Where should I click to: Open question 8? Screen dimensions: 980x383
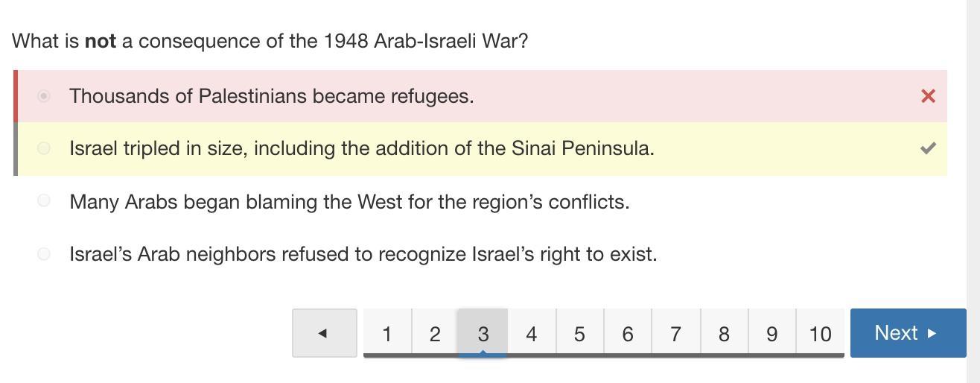coord(724,333)
